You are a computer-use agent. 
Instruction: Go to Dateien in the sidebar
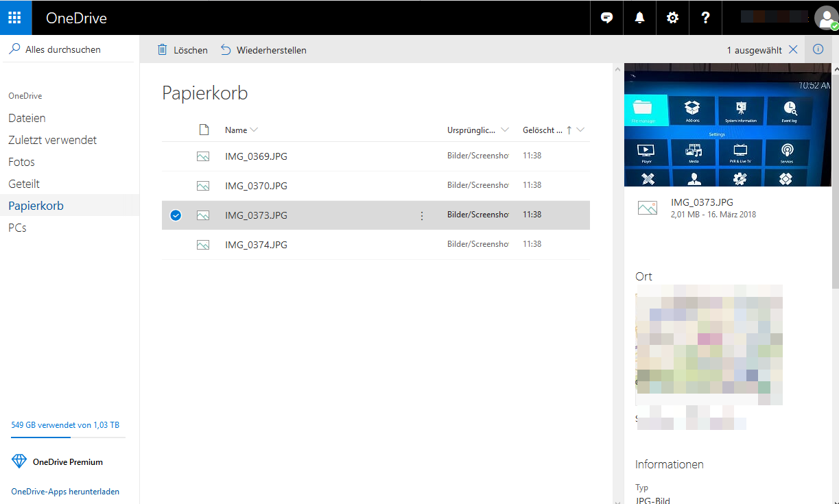[27, 118]
